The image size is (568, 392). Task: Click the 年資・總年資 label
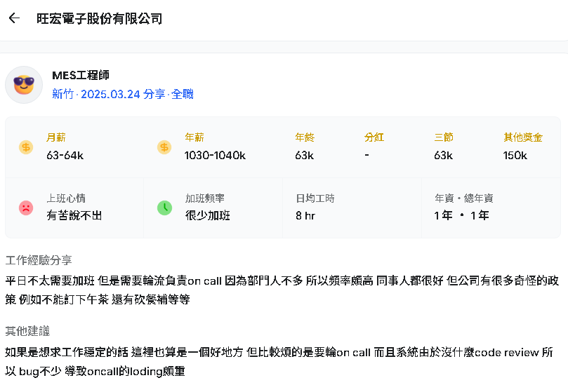click(x=463, y=198)
